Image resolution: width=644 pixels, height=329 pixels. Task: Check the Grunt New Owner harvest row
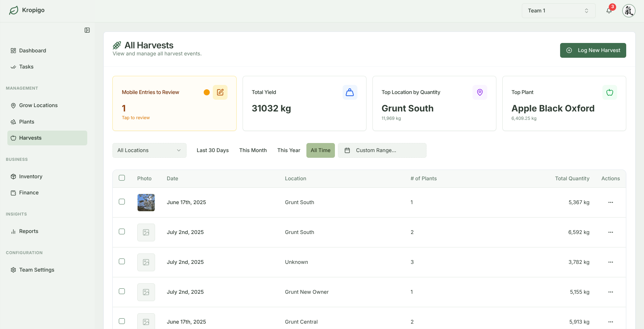[x=122, y=291]
